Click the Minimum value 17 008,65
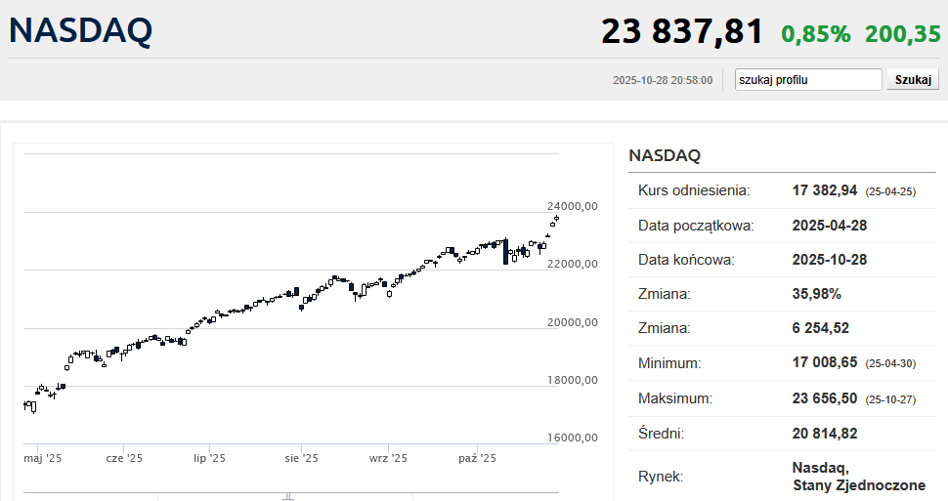Screen dimensions: 948x501 825,363
